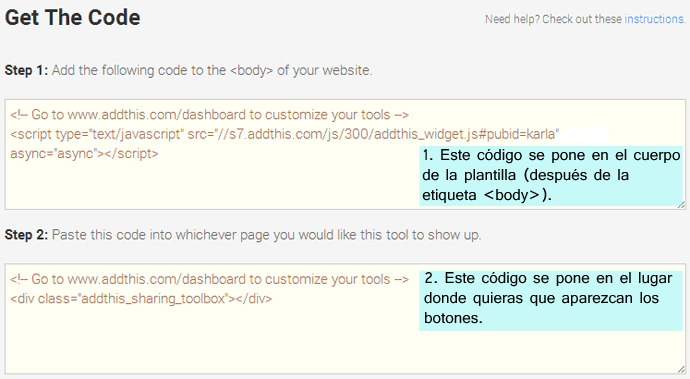The width and height of the screenshot is (690, 379).
Task: Click the addthis_sharing_toolbox div code line
Action: click(x=141, y=299)
